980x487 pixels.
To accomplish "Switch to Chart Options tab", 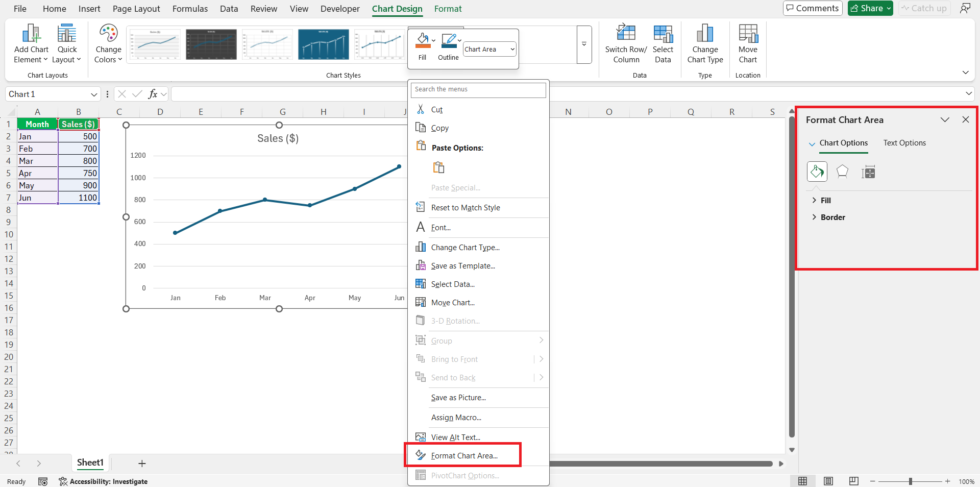I will pyautogui.click(x=843, y=143).
